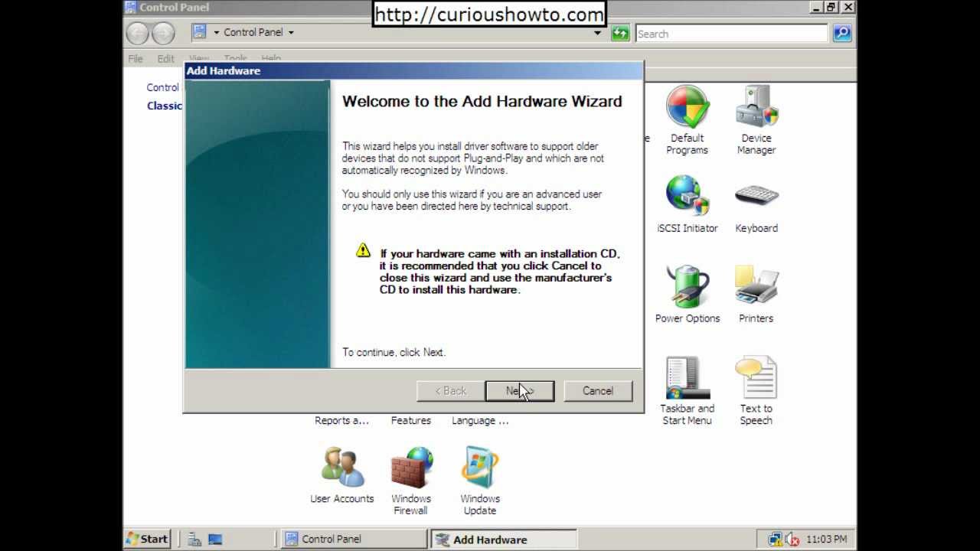
Task: Click into the Search input field
Action: click(731, 34)
